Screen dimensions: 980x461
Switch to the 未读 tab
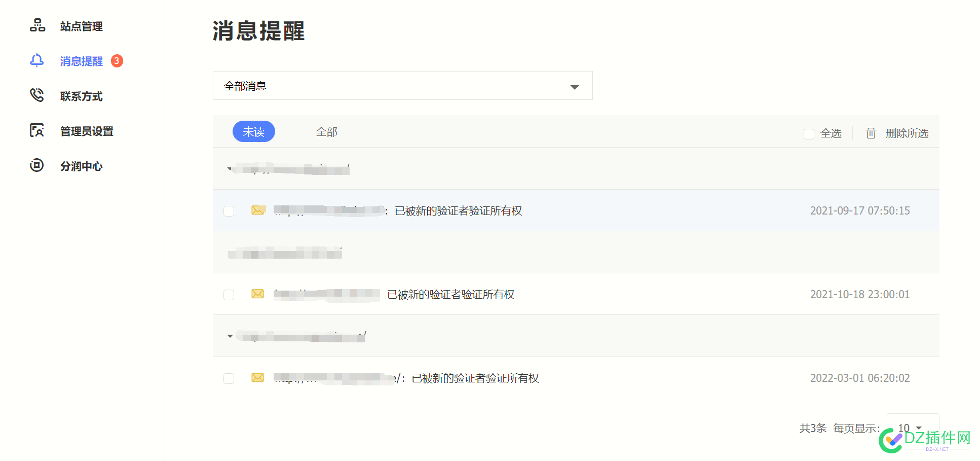click(x=254, y=131)
